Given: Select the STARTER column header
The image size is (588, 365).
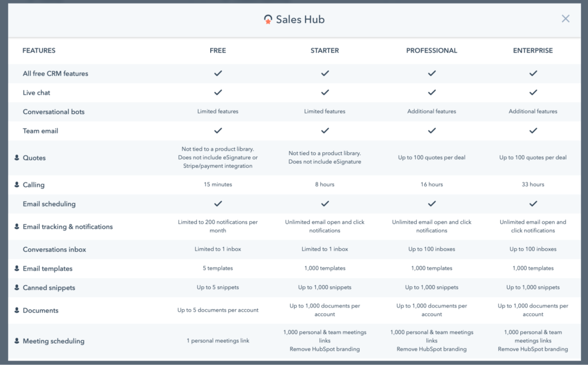Looking at the screenshot, I should (x=325, y=51).
